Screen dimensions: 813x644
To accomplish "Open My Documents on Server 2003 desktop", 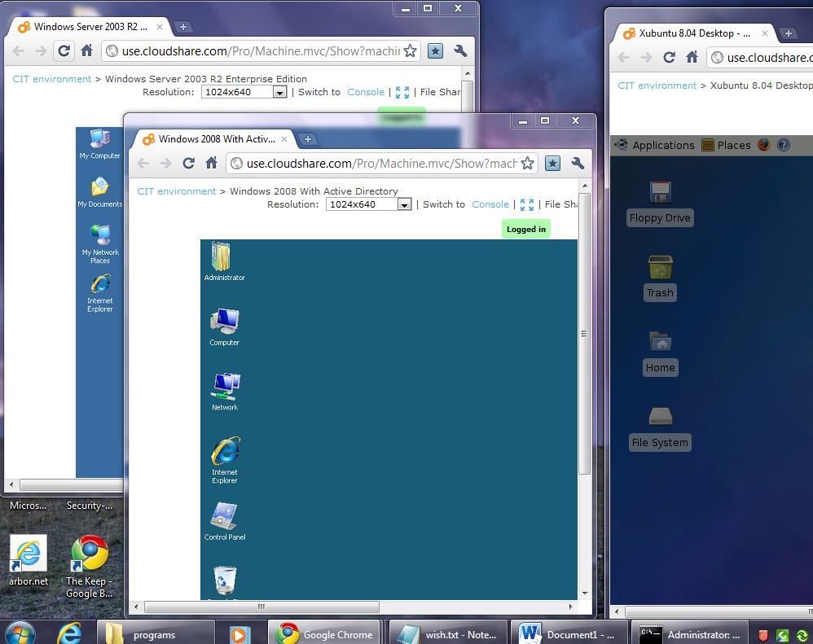I will pyautogui.click(x=99, y=192).
